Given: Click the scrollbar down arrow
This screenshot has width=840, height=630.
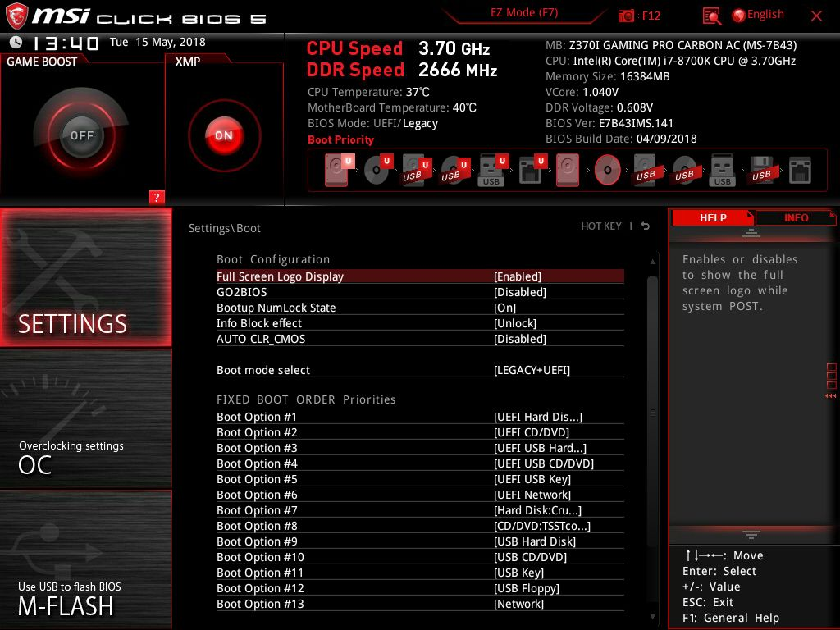Looking at the screenshot, I should pyautogui.click(x=652, y=617).
